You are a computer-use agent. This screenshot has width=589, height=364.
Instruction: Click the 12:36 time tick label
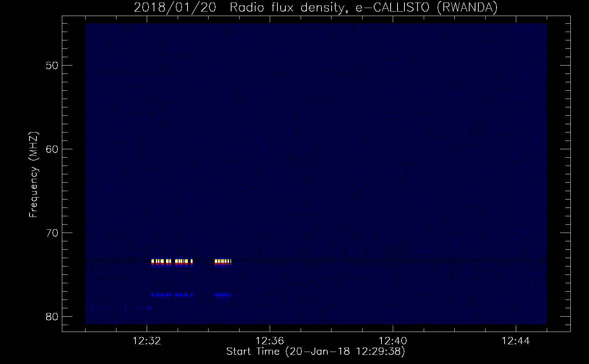[x=270, y=341]
